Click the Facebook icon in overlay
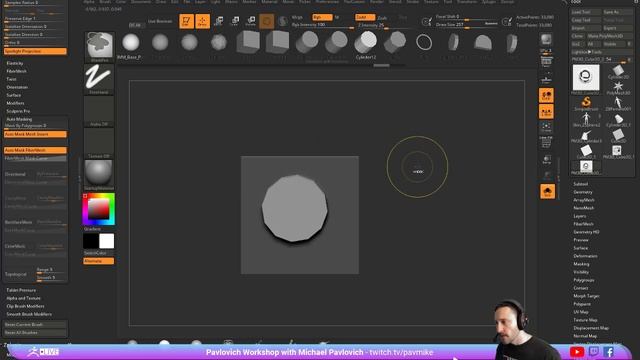The width and height of the screenshot is (640, 360). pos(609,352)
